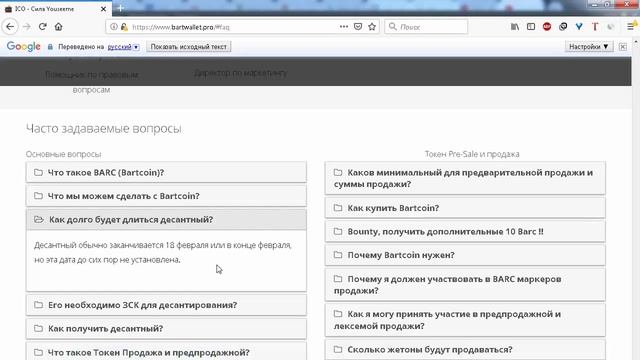The width and height of the screenshot is (640, 360).
Task: Open page actions three-dots menu
Action: click(x=344, y=27)
